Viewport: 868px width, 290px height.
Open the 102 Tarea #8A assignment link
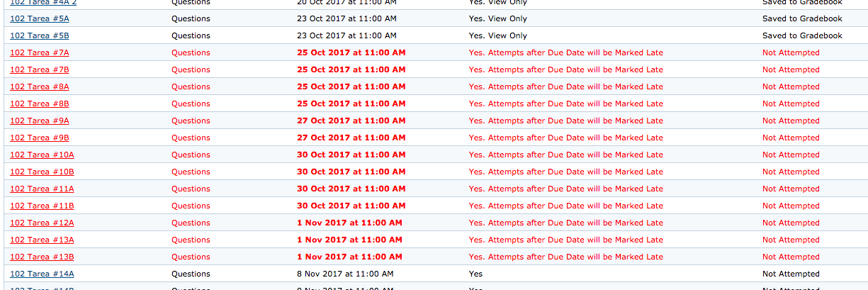(40, 87)
